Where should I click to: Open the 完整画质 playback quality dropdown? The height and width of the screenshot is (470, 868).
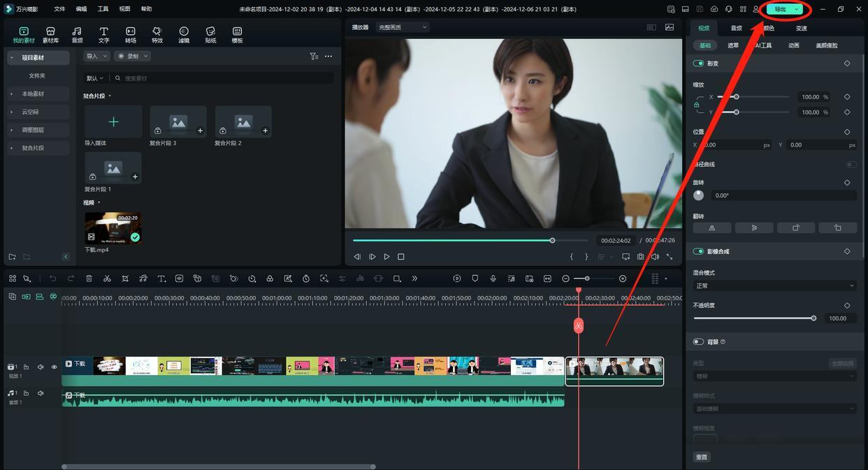pyautogui.click(x=402, y=27)
